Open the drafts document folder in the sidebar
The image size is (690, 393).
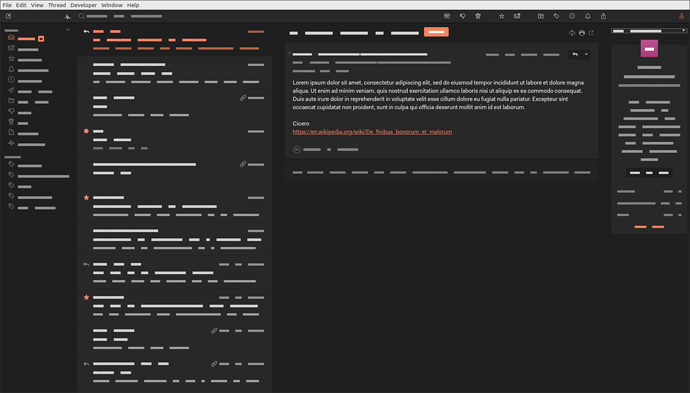pos(11,132)
